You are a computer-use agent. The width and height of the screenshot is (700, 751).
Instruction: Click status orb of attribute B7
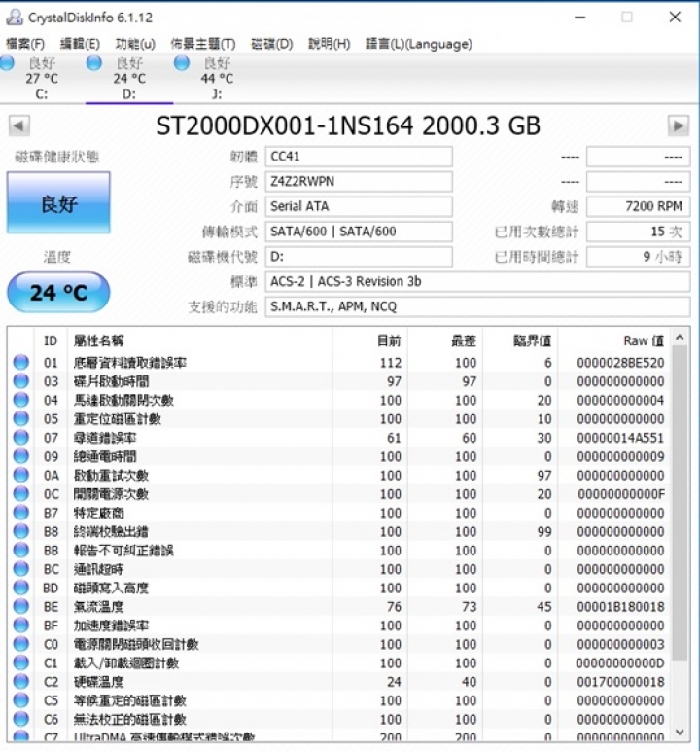[x=21, y=513]
